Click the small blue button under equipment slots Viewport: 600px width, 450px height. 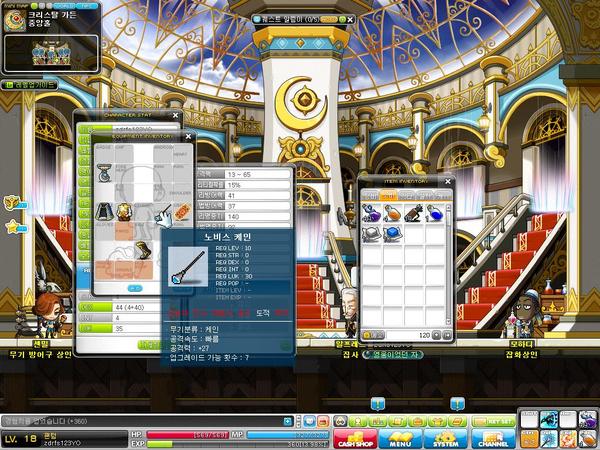[x=135, y=288]
